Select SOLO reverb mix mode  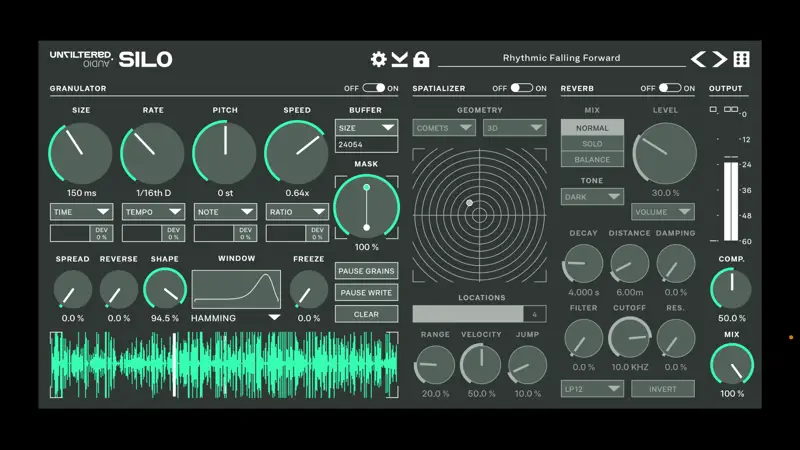(x=592, y=143)
